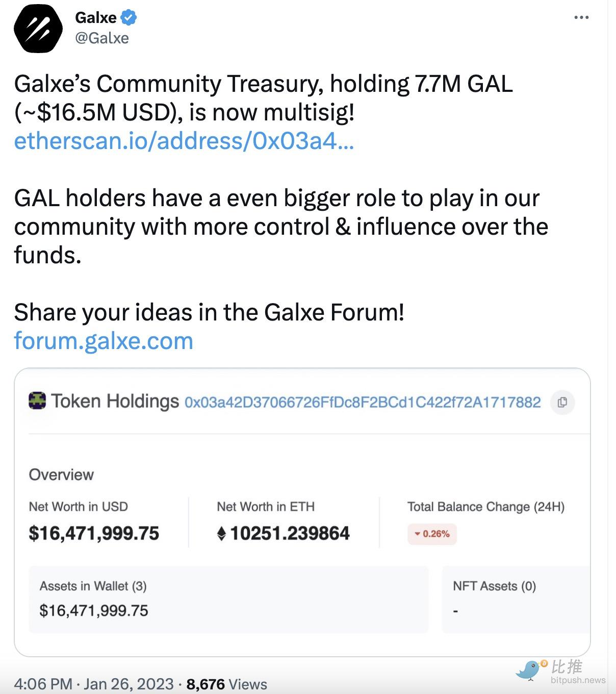Click the @Galxe handle
Image resolution: width=616 pixels, height=694 pixels.
pos(102,38)
